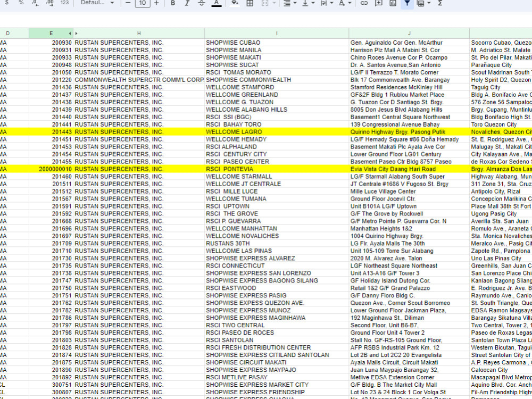Toggle strikethrough formatting
The image size is (532, 399).
[202, 3]
